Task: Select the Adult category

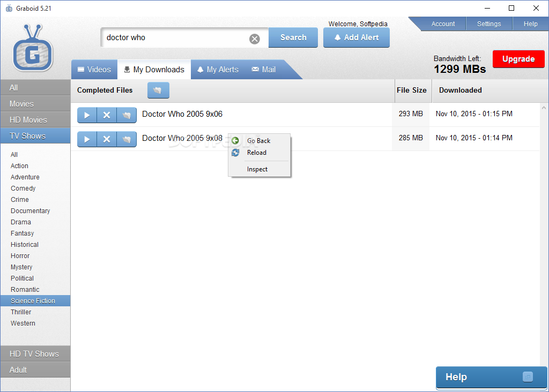Action: (x=35, y=370)
